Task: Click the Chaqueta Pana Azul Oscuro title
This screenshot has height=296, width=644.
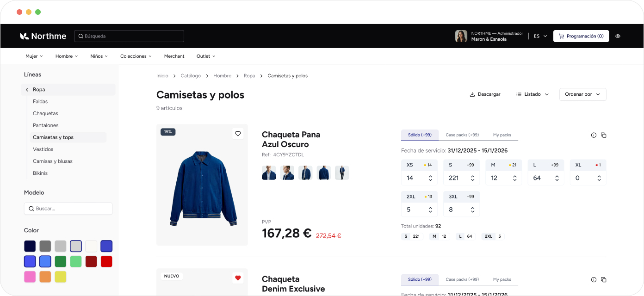Action: [291, 139]
